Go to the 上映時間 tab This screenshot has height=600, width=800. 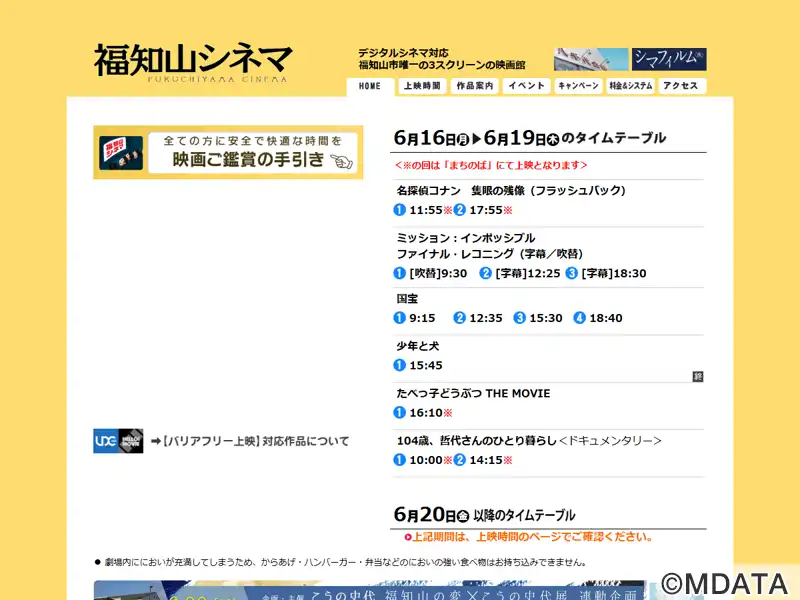tap(422, 86)
